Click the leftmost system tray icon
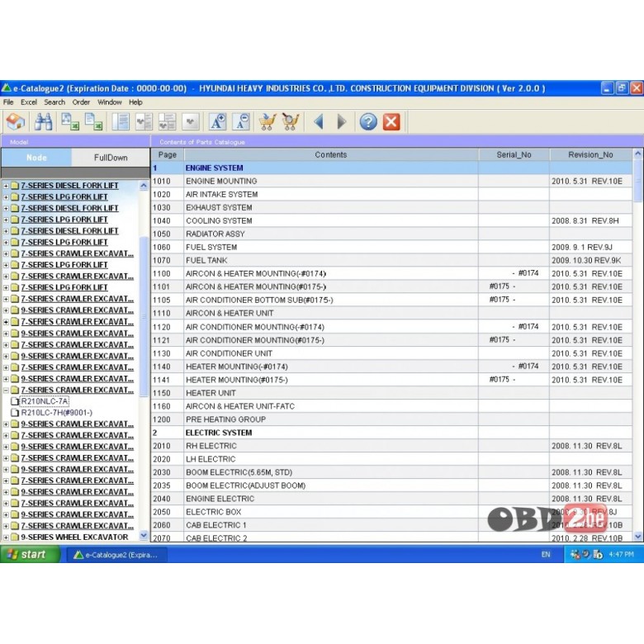Viewport: 644px width, 644px height. click(575, 555)
